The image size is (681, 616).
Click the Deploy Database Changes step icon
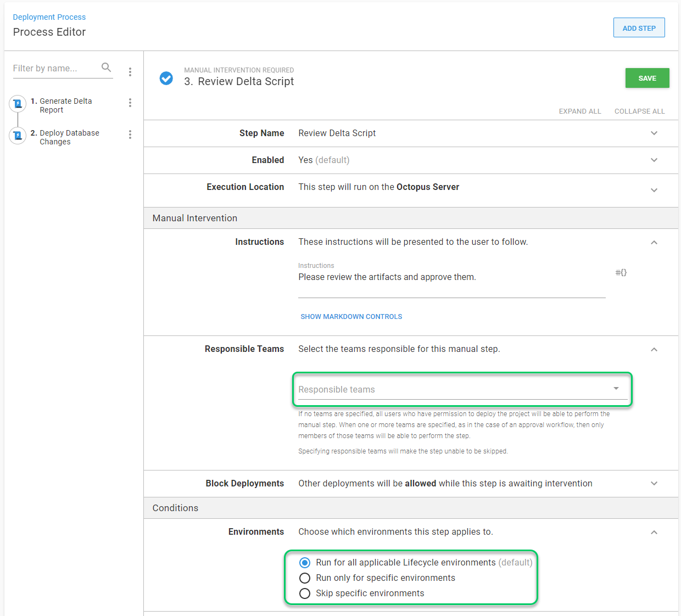tap(18, 135)
